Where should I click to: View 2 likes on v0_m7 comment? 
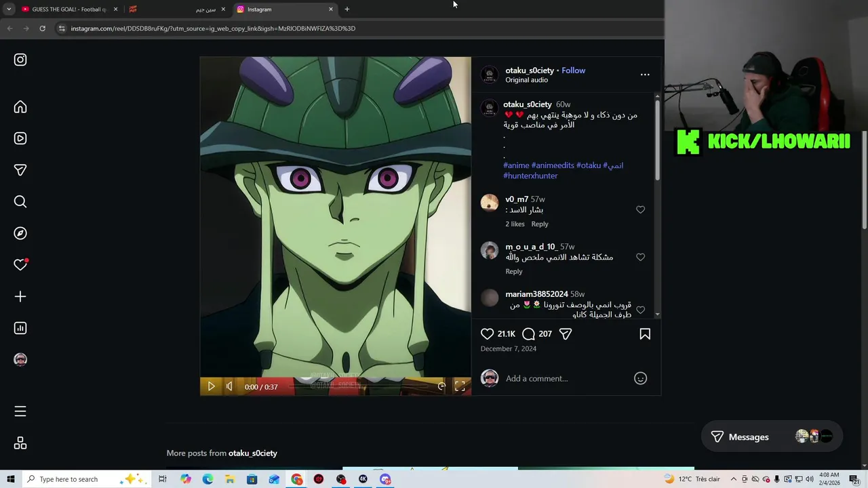pyautogui.click(x=515, y=224)
